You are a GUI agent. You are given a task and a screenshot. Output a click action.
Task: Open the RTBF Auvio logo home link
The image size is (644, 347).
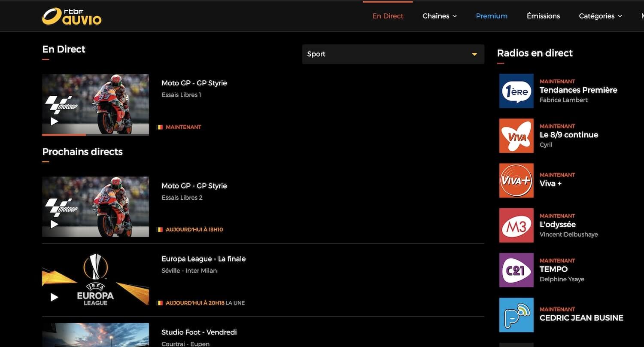point(72,16)
